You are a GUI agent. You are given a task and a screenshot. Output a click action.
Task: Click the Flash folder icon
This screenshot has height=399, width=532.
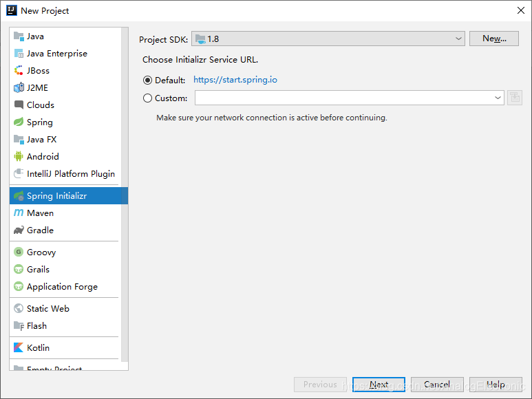[x=19, y=326]
